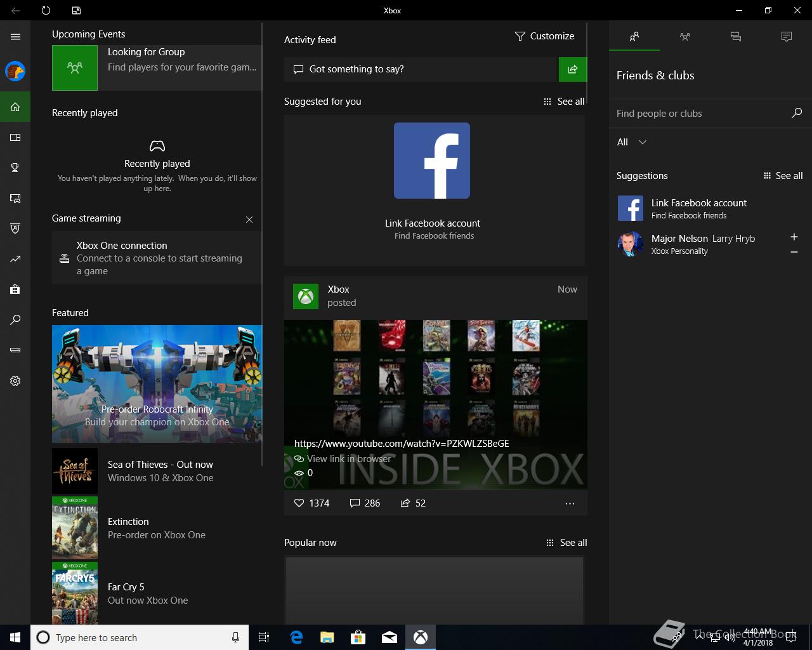Open Xbox One connection streaming option
The width and height of the screenshot is (812, 650).
[x=157, y=258]
